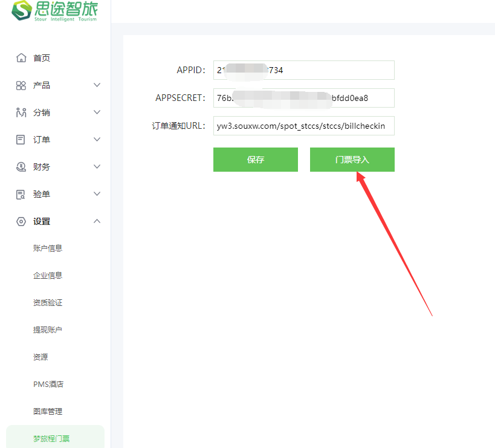The image size is (495, 448).
Task: Click the 验单 verification icon
Action: (x=21, y=194)
